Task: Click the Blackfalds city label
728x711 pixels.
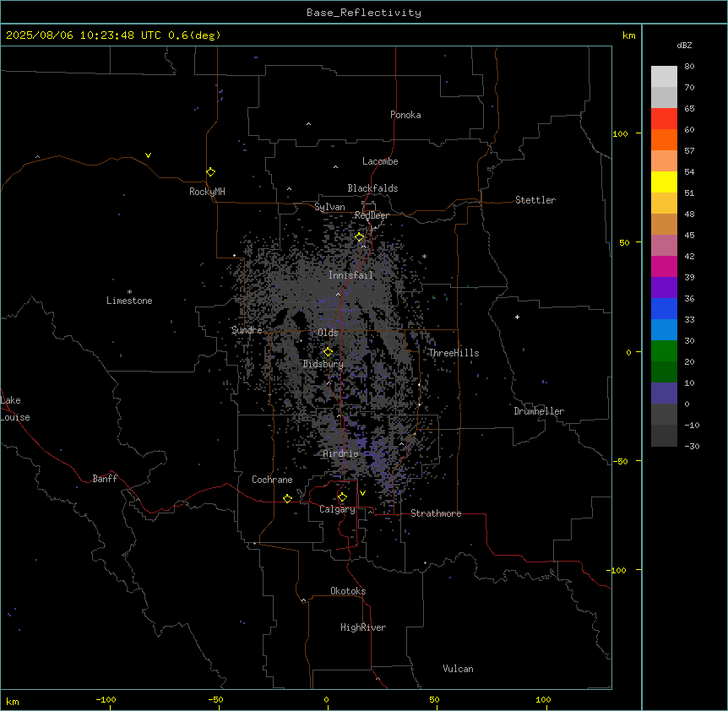Action: (372, 188)
